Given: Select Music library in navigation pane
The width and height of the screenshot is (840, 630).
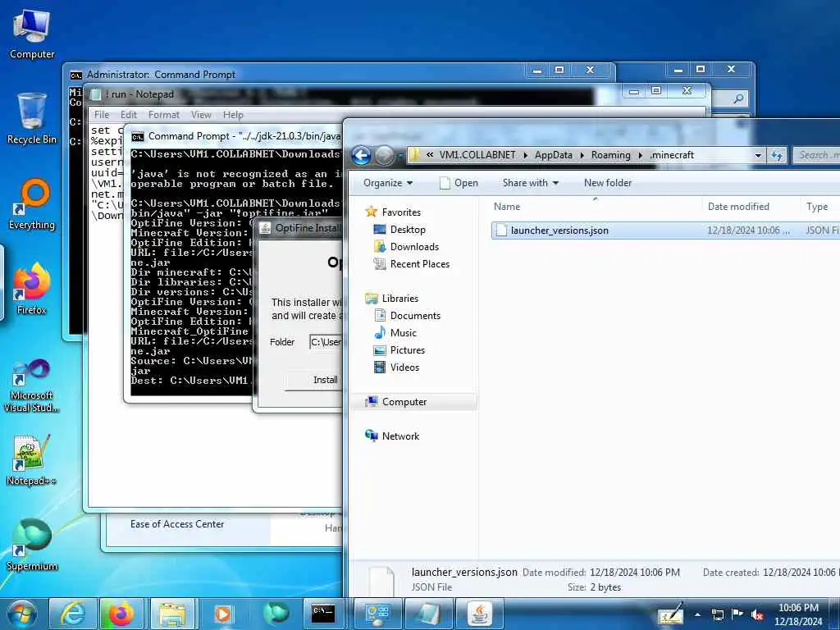Looking at the screenshot, I should [403, 333].
